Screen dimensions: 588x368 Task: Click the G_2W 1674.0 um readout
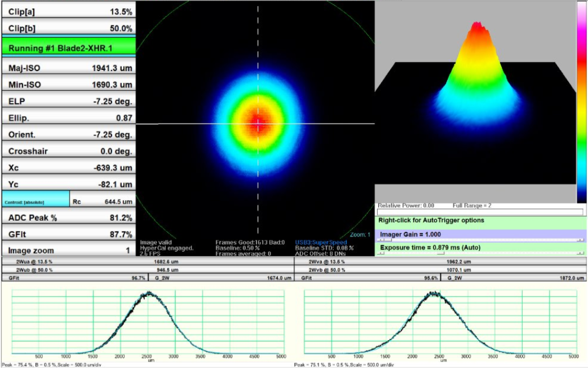click(221, 278)
